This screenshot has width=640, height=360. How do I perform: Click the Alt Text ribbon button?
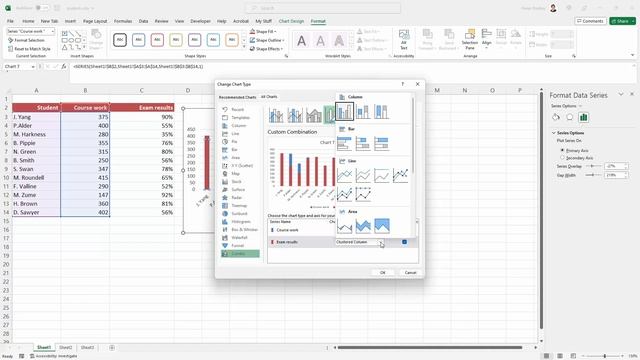404,40
